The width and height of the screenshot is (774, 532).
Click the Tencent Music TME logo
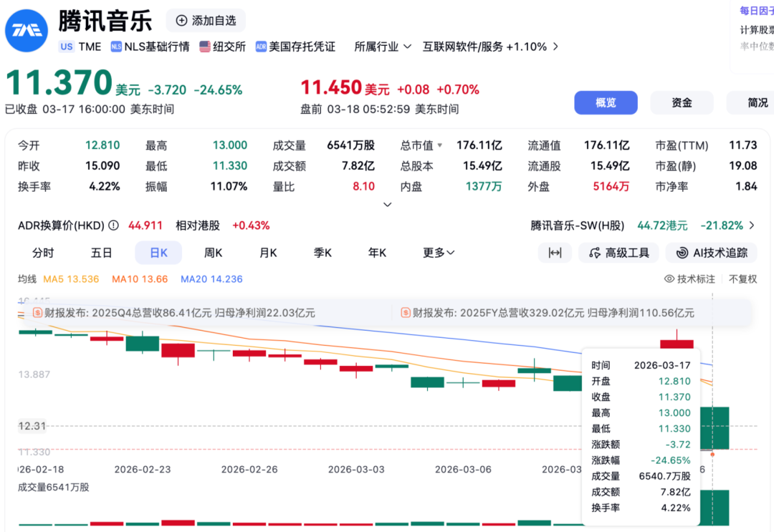tap(27, 29)
